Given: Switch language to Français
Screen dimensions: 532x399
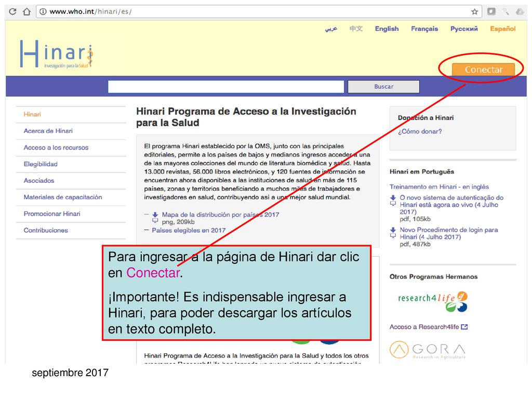Looking at the screenshot, I should point(424,29).
